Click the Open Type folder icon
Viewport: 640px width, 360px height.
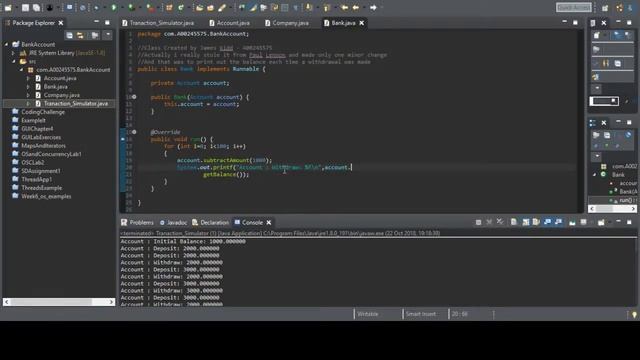[x=200, y=7]
